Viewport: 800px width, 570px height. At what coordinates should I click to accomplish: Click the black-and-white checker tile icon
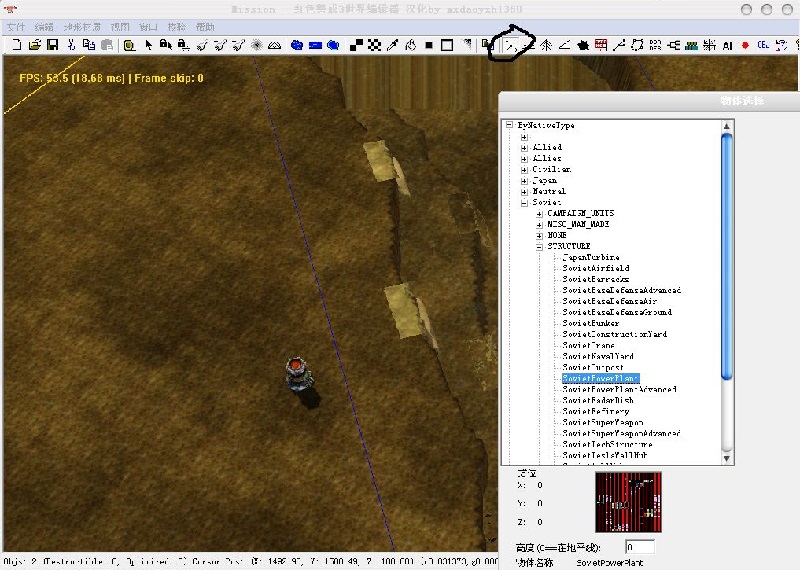(374, 45)
